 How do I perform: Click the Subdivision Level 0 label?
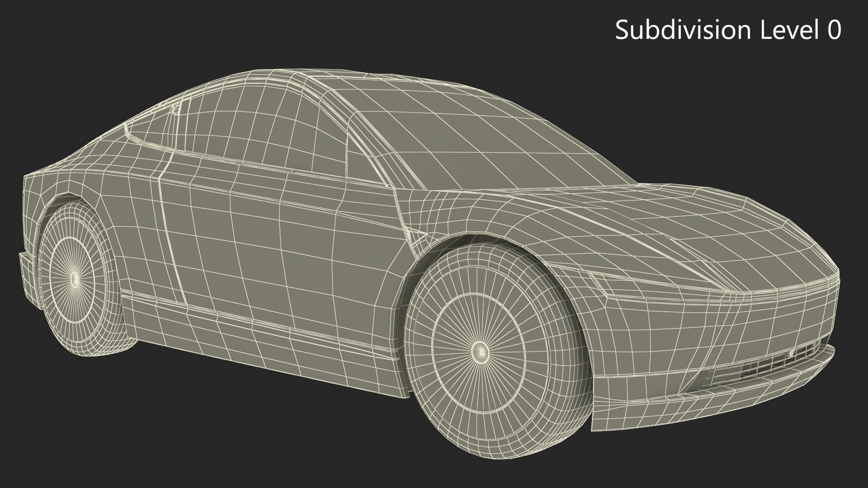(x=728, y=30)
